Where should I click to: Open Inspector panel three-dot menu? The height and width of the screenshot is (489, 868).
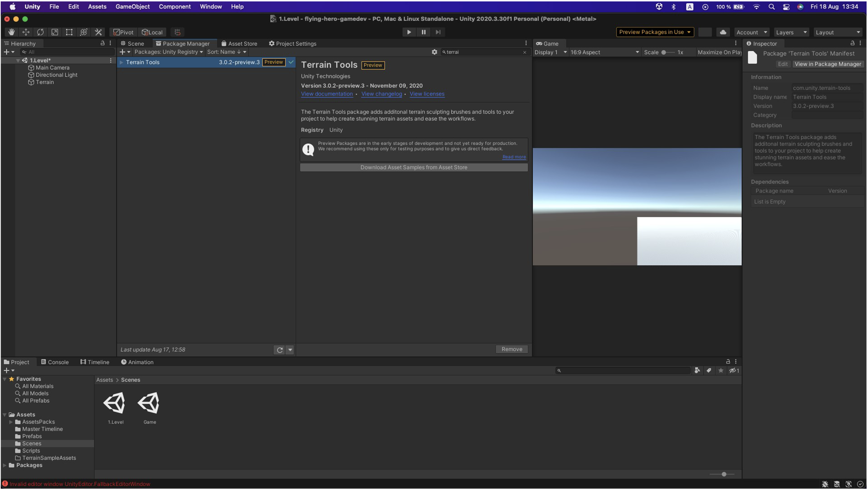click(x=860, y=43)
